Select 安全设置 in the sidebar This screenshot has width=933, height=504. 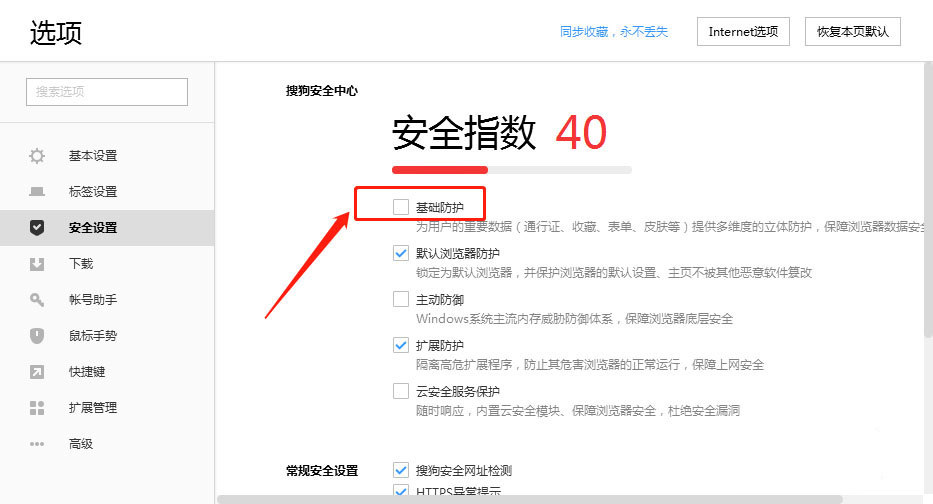[107, 227]
